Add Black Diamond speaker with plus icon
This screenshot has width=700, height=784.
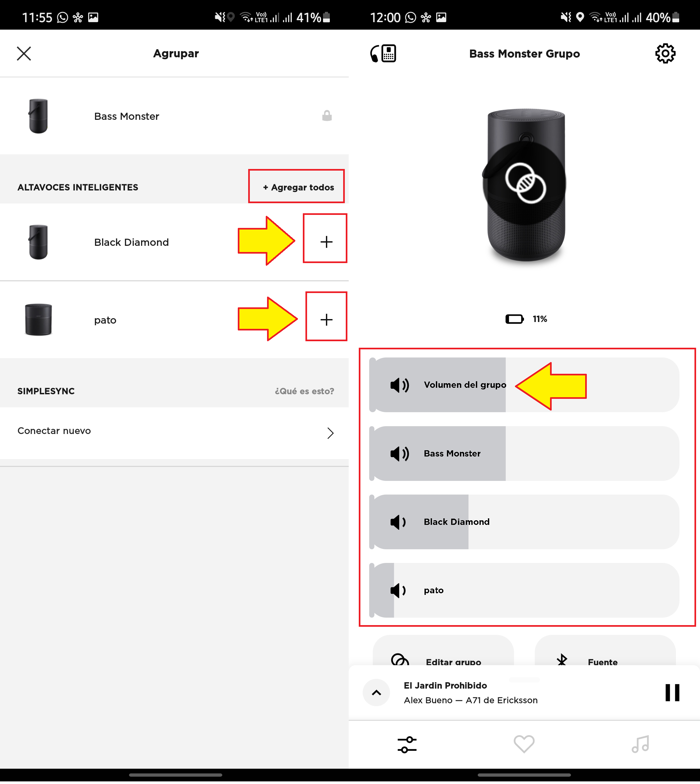tap(326, 242)
